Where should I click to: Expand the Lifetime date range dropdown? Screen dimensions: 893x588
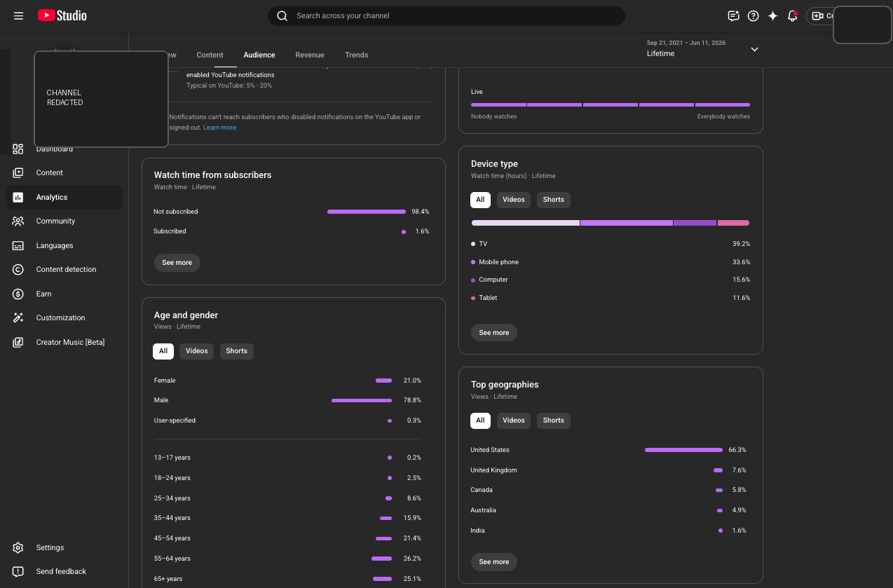(702, 48)
